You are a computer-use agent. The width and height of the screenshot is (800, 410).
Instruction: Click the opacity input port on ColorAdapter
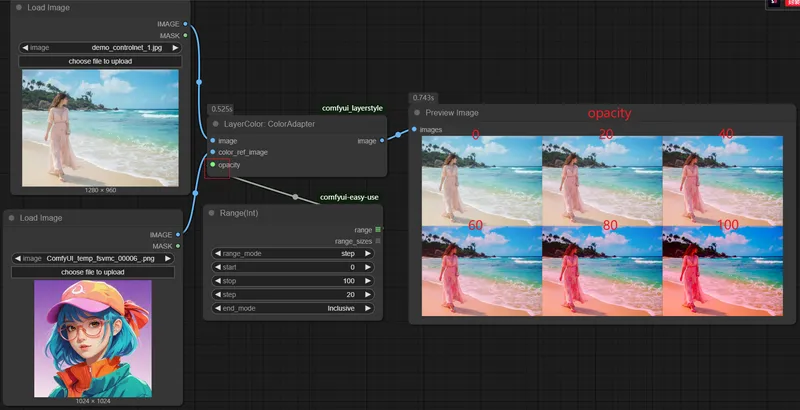click(x=212, y=165)
